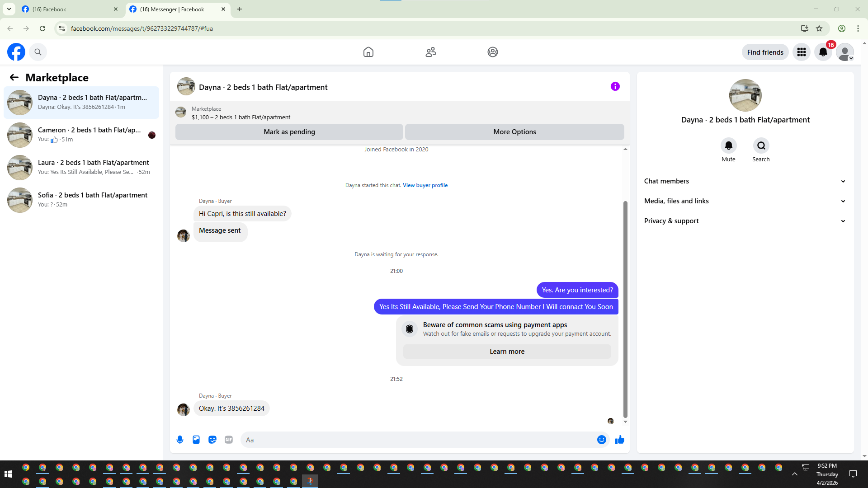Screen dimensions: 868x488
Task: Open the Cameron conversation in the list
Action: click(x=81, y=135)
